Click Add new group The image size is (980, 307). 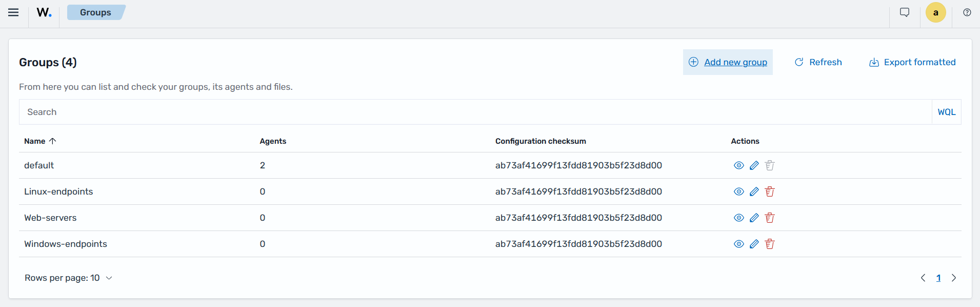728,62
